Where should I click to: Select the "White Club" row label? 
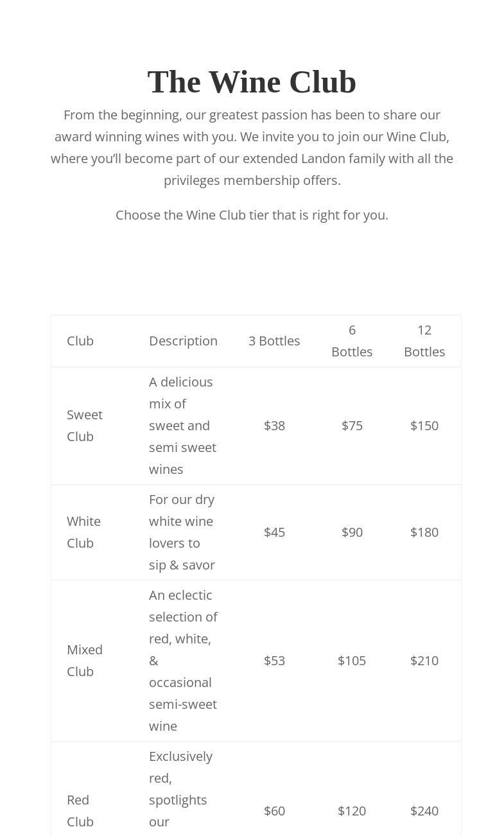click(x=83, y=532)
